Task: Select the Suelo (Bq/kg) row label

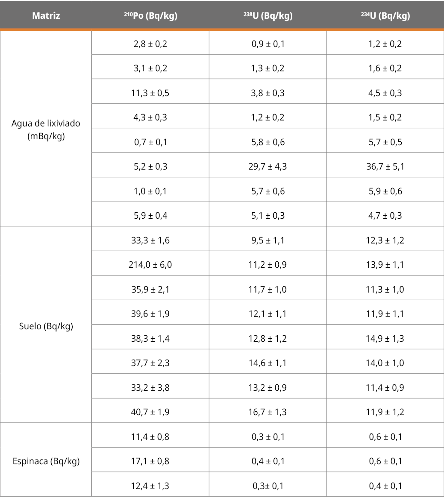Action: click(46, 326)
